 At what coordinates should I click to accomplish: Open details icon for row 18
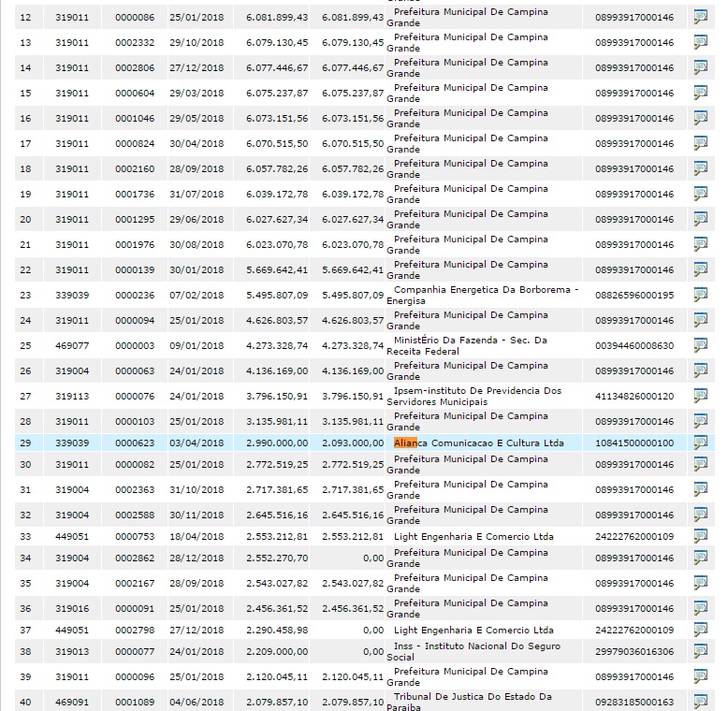coord(701,168)
